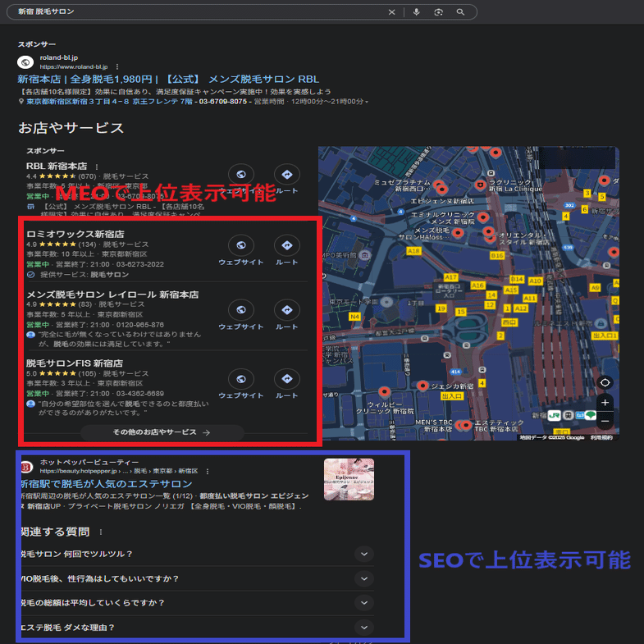Screen dimensions: 644x644
Task: Open 脱毛サロンFIS 新宿店 listing title
Action: tap(75, 363)
